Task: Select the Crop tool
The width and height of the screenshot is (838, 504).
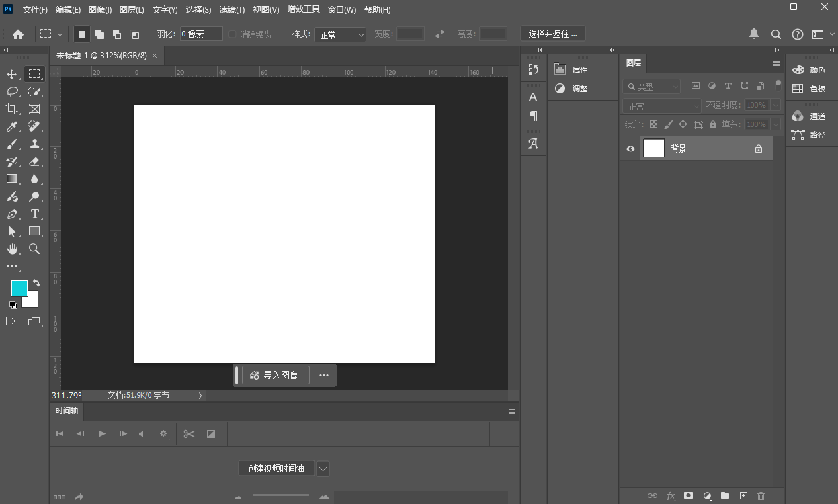Action: click(12, 109)
